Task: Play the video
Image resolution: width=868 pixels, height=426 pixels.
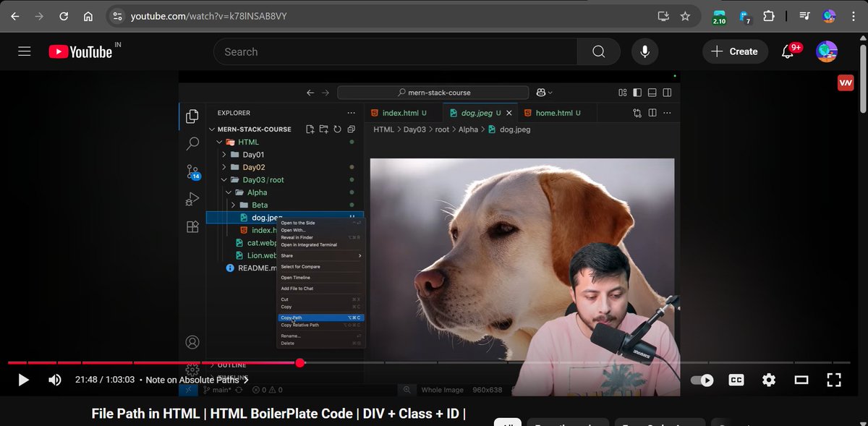Action: pos(23,380)
